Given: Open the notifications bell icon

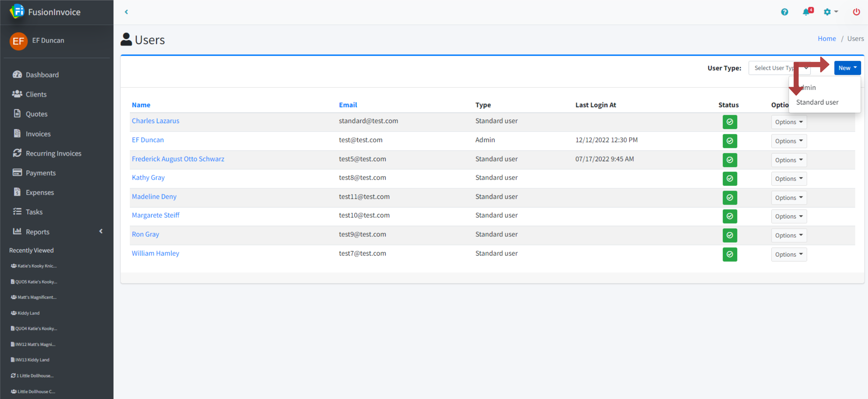Looking at the screenshot, I should click(x=806, y=12).
